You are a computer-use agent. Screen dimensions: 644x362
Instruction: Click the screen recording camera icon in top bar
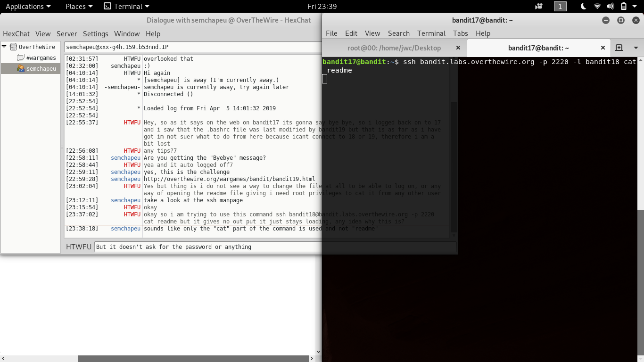coord(539,6)
